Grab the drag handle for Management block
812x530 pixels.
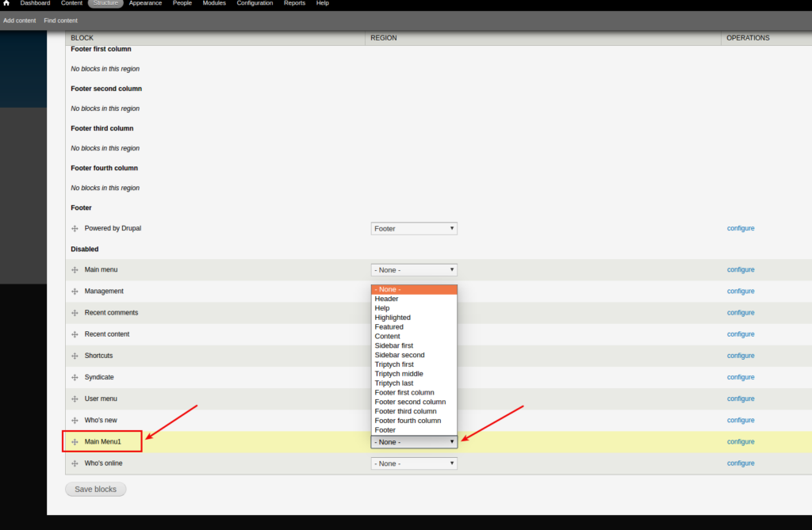[x=75, y=292]
